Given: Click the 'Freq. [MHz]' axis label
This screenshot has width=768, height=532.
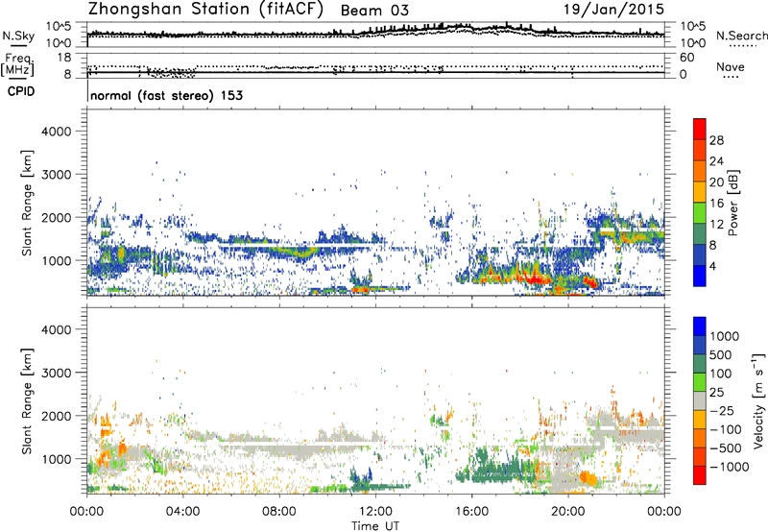Looking at the screenshot, I should pyautogui.click(x=17, y=65).
